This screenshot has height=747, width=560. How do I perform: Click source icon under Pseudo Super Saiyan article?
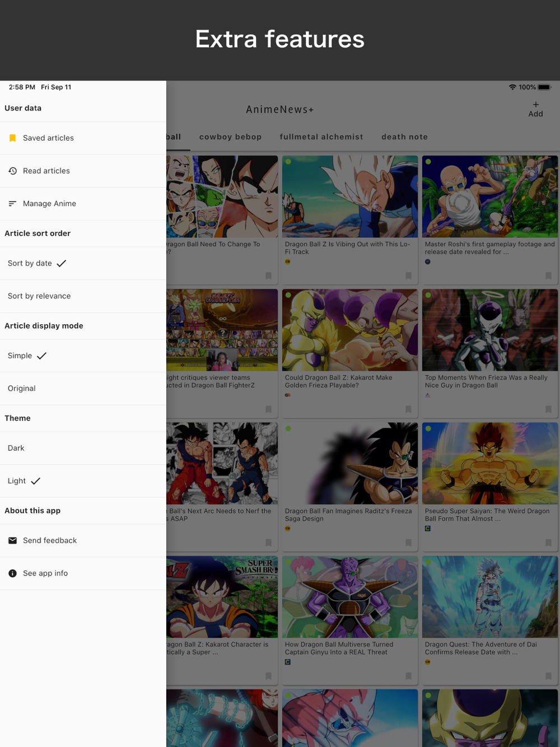point(428,528)
